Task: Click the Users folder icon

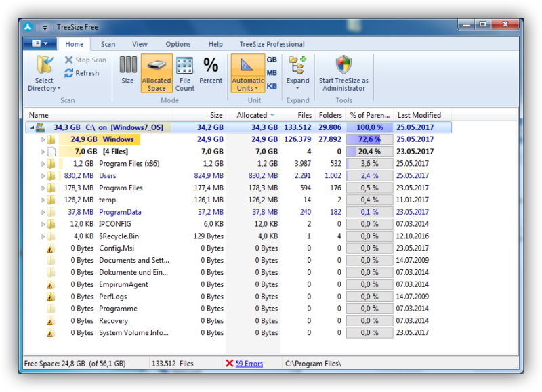Action: (x=51, y=176)
